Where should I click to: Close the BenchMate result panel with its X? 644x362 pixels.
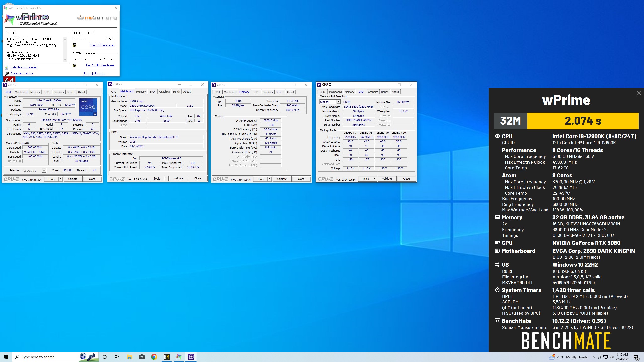639,93
